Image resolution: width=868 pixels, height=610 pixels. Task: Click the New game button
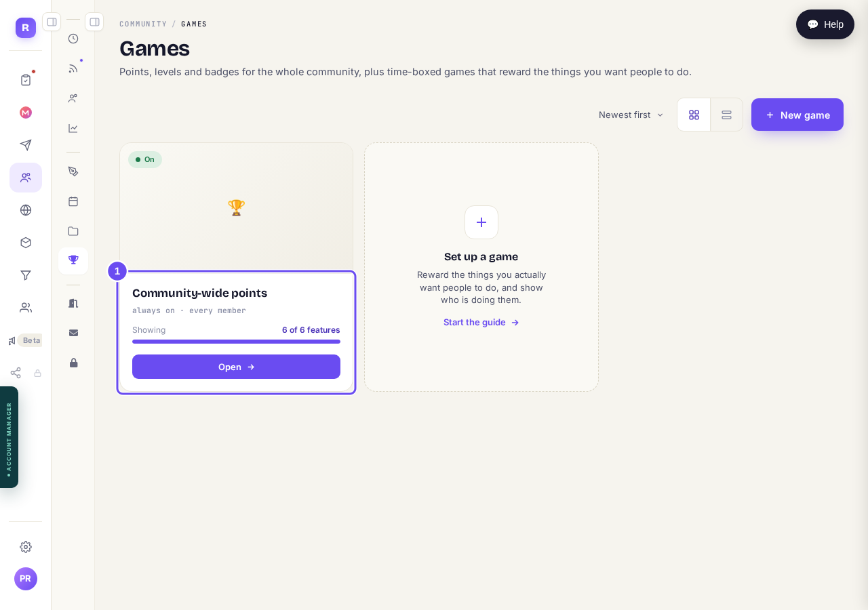tap(797, 115)
